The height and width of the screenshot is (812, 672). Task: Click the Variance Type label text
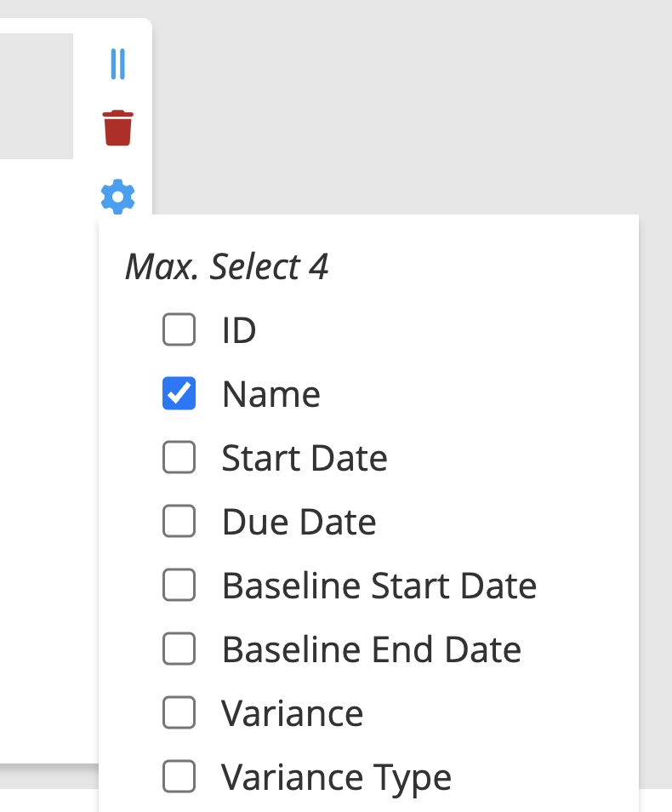click(335, 776)
